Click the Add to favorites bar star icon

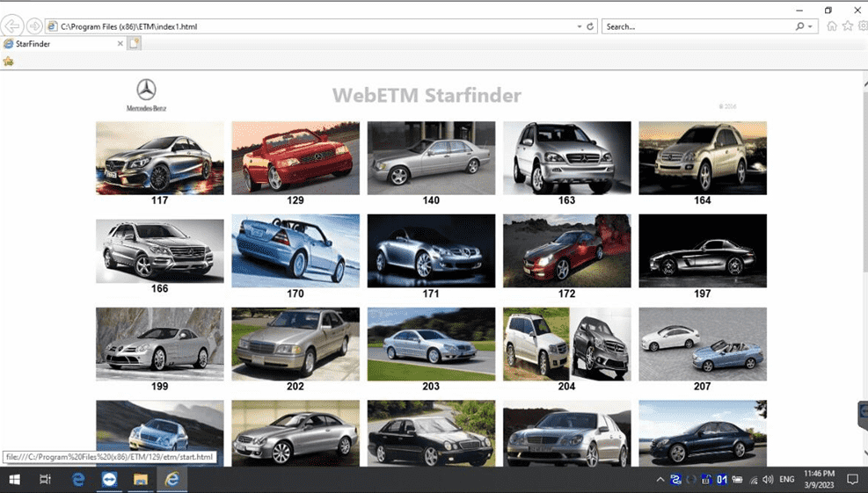click(8, 62)
